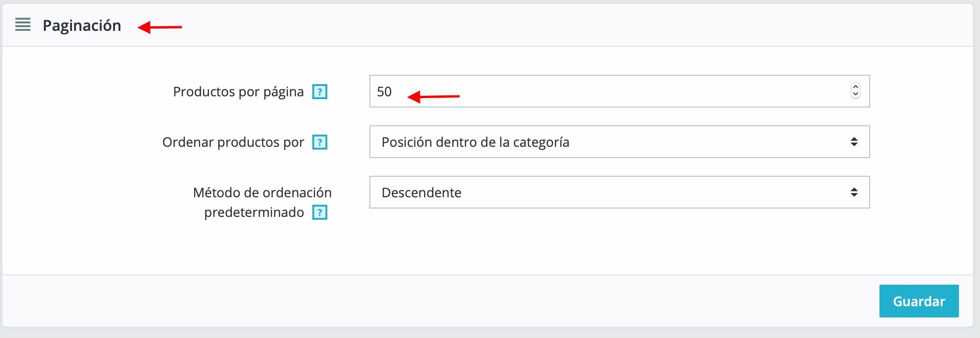
Task: Open the 'Posición dentro de la categoría' dropdown
Action: (620, 142)
